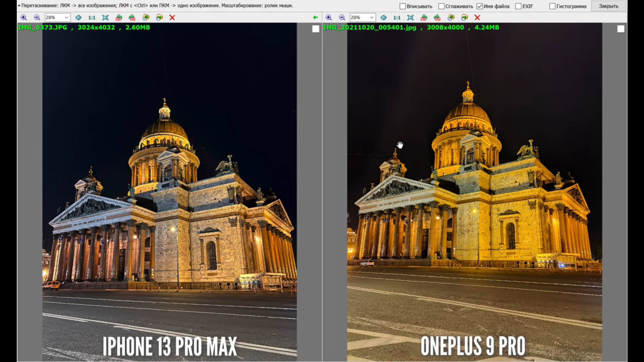Screen dimensions: 644x362
Task: Uncheck the Имя файла checkbox
Action: tap(480, 6)
